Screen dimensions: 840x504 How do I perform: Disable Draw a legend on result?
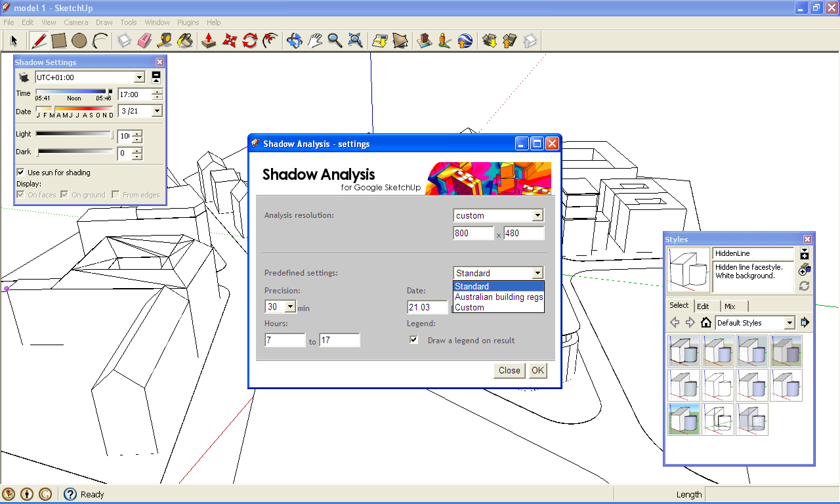tap(413, 339)
